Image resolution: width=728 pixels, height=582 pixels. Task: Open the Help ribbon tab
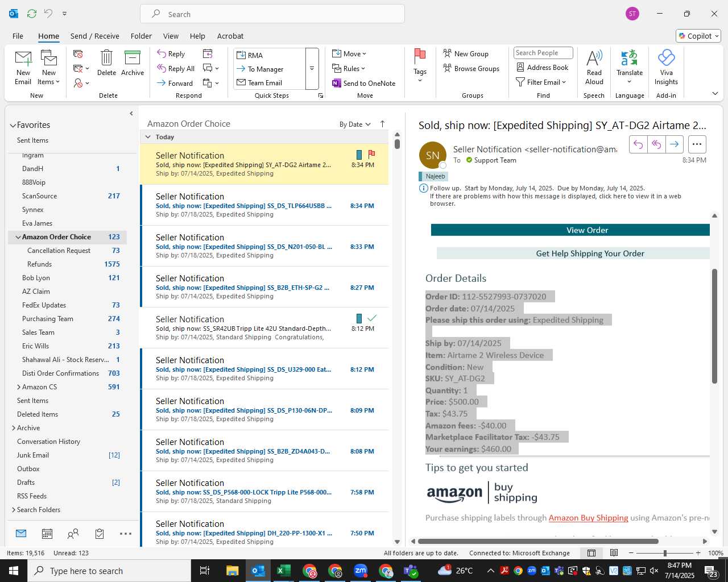[197, 36]
